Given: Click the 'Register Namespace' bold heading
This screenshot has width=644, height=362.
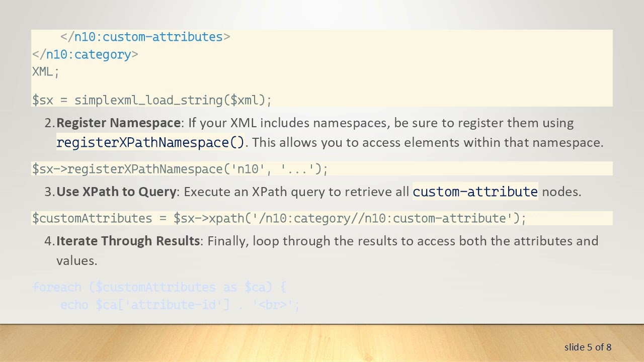Looking at the screenshot, I should (x=118, y=123).
